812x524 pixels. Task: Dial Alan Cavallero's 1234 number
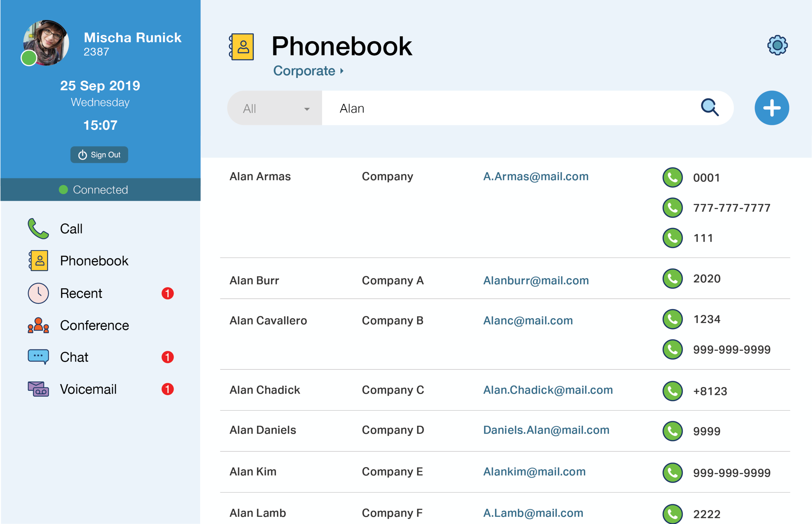pos(672,319)
